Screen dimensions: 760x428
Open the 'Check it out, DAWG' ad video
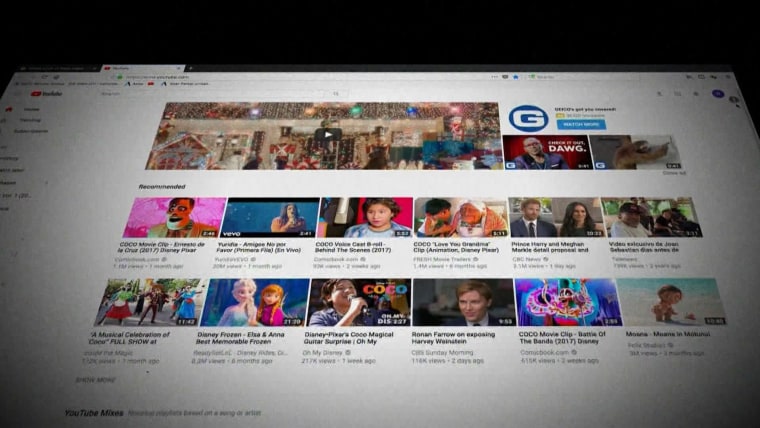pos(547,153)
